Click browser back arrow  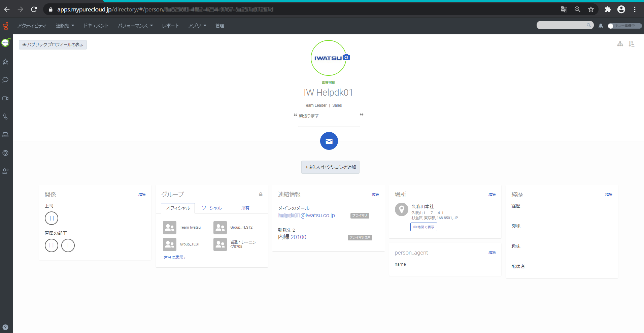(x=7, y=9)
